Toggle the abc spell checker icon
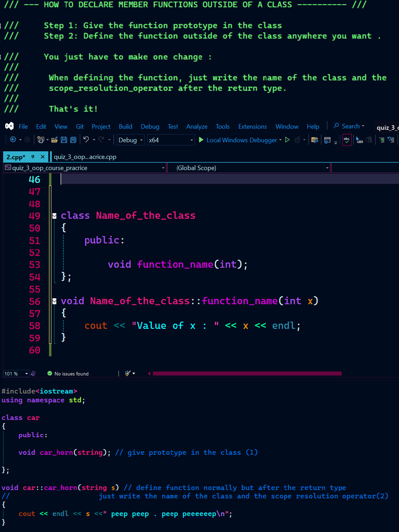The image size is (399, 532). 347,140
